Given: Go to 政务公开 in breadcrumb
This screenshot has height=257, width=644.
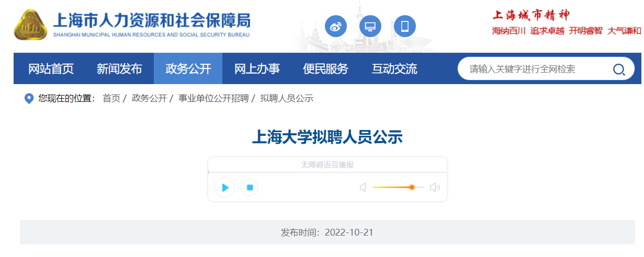Looking at the screenshot, I should click(x=149, y=98).
